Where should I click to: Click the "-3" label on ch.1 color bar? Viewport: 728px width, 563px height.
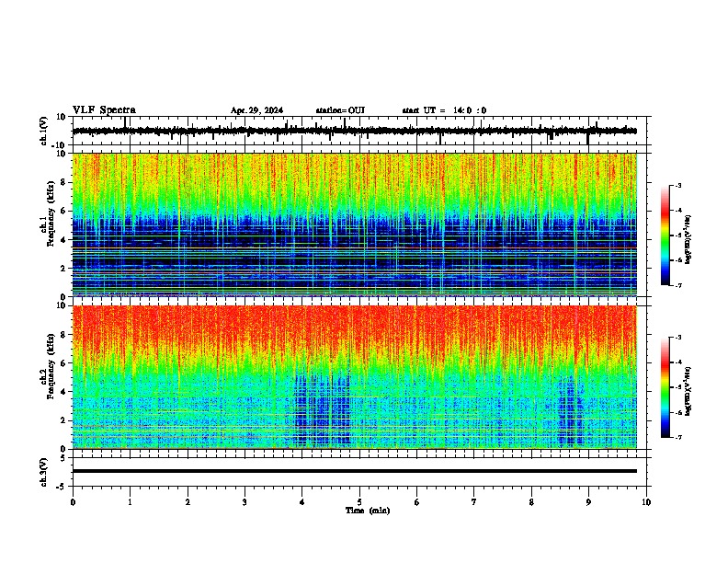(x=677, y=186)
